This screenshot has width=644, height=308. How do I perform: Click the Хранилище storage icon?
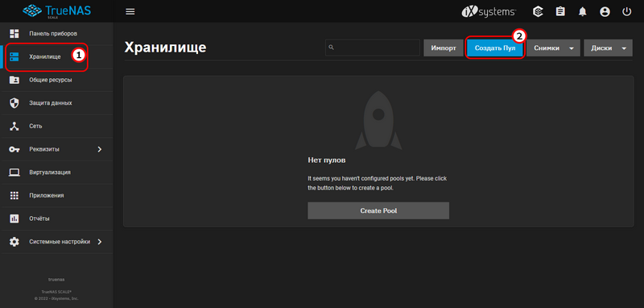point(14,56)
